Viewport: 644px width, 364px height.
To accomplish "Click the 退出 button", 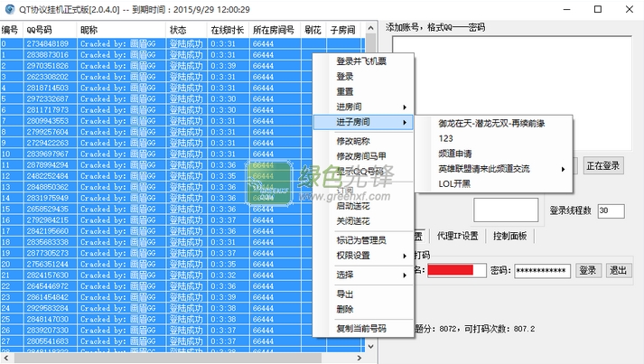I will coord(618,270).
